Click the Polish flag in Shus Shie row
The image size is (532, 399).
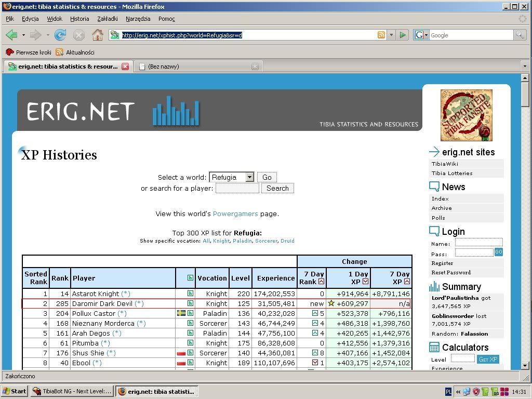tap(181, 353)
